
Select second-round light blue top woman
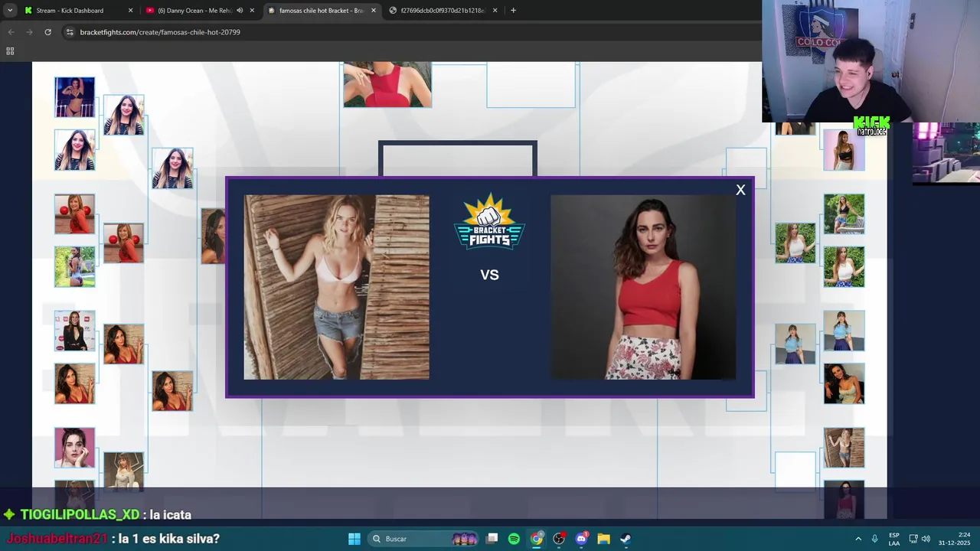click(795, 344)
